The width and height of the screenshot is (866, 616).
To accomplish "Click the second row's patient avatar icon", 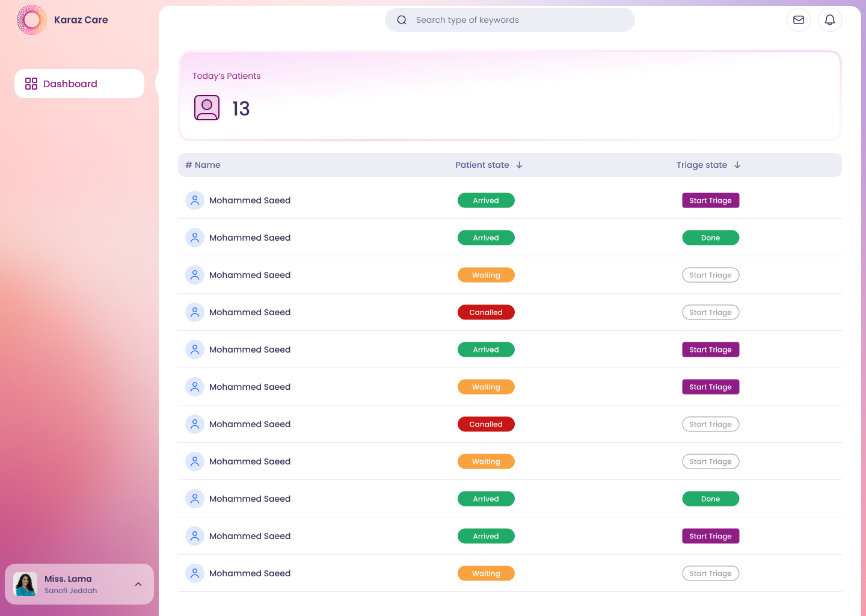I will (x=195, y=238).
